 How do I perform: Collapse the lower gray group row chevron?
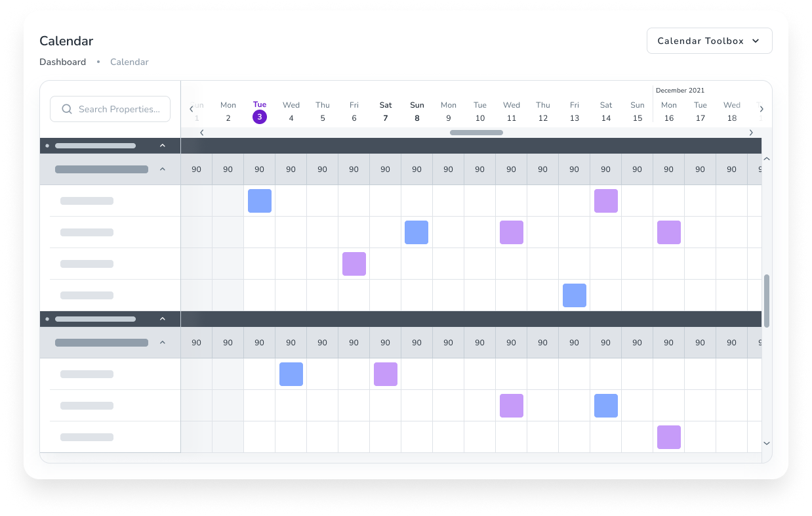click(x=163, y=343)
